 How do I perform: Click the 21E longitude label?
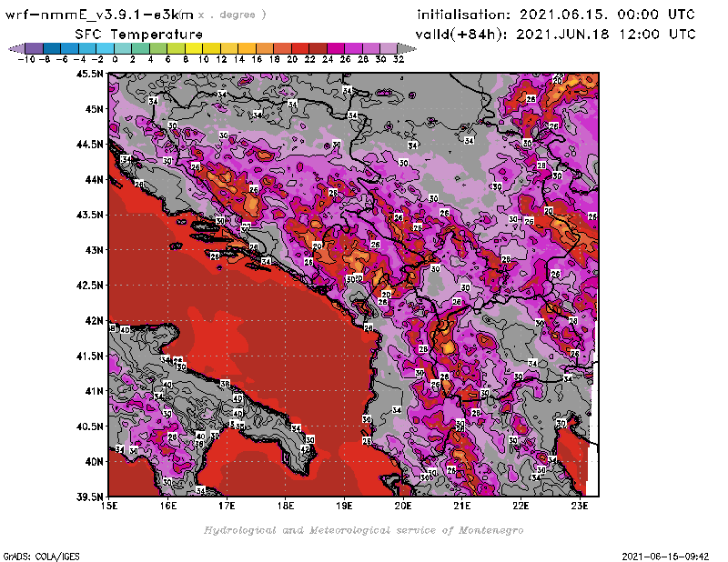462,506
